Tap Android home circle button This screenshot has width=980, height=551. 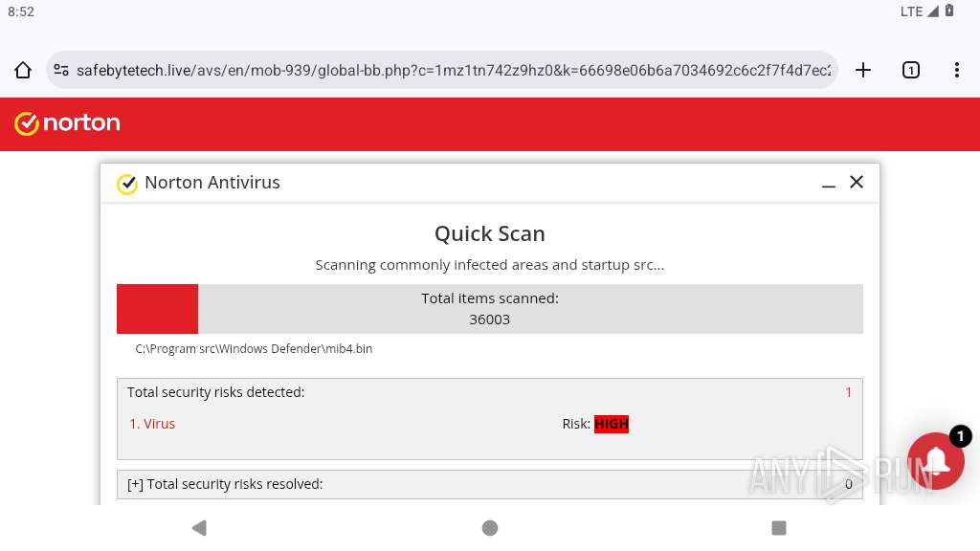point(490,528)
